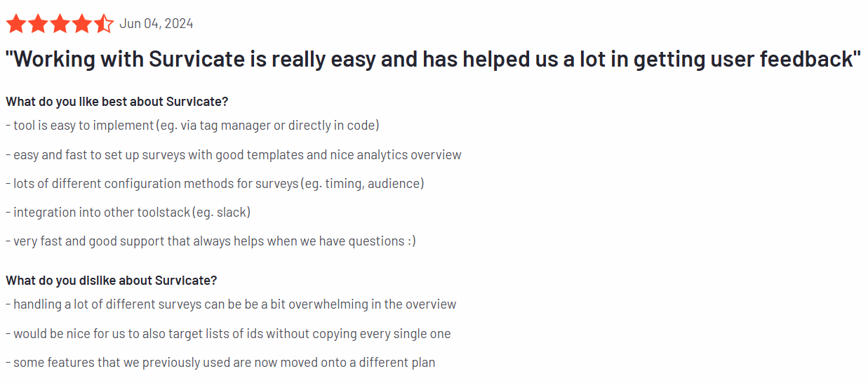Click the line about features moved to different plan
The image size is (868, 383).
[220, 363]
